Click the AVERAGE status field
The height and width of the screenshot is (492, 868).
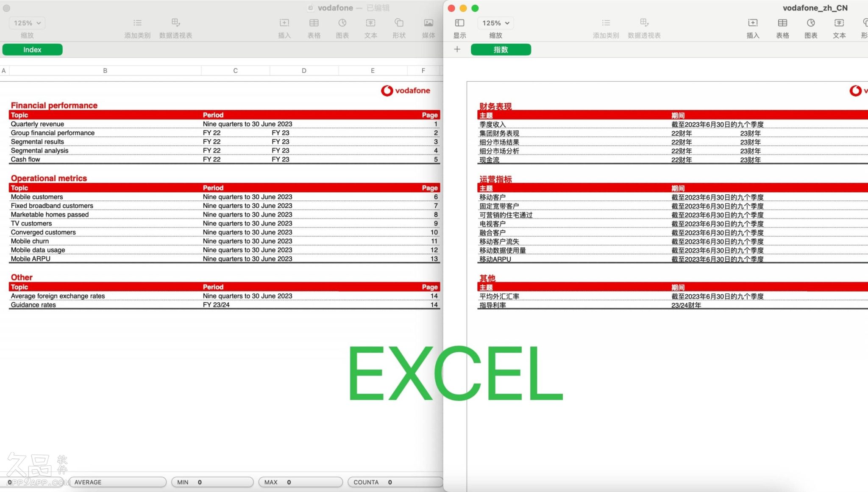click(x=117, y=482)
